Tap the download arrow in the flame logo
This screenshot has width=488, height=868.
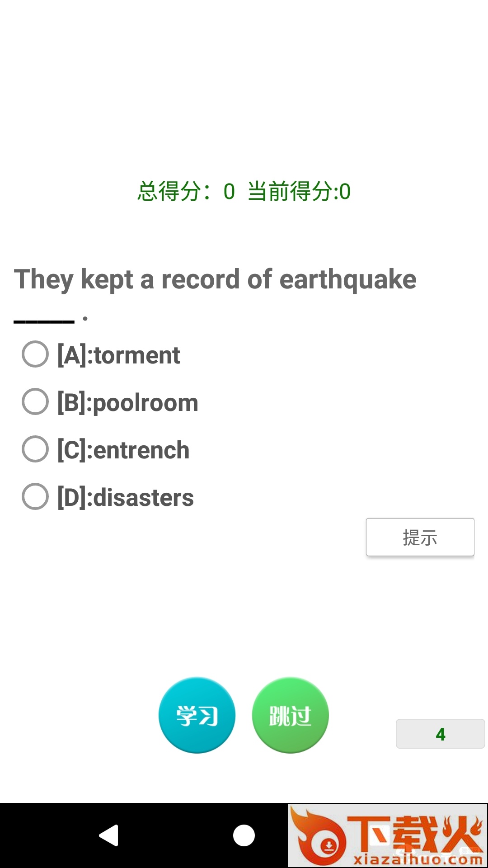click(329, 844)
